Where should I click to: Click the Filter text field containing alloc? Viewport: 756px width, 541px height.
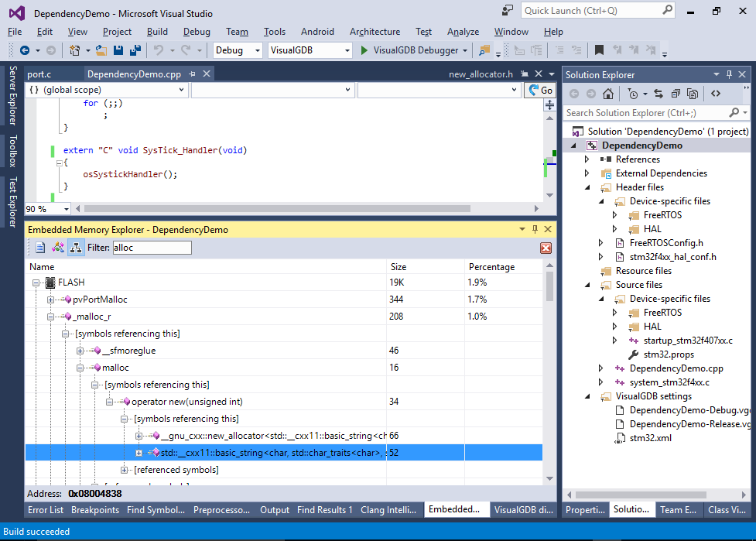coord(152,248)
